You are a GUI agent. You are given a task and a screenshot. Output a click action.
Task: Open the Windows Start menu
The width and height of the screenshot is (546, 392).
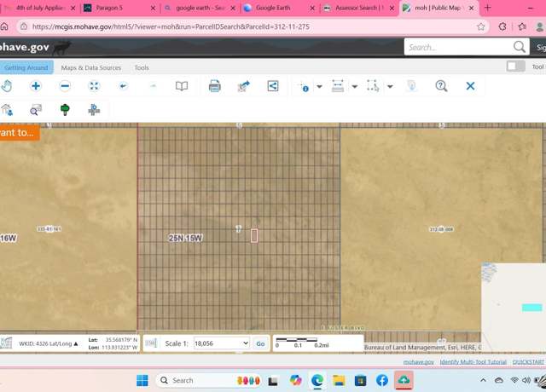142,380
